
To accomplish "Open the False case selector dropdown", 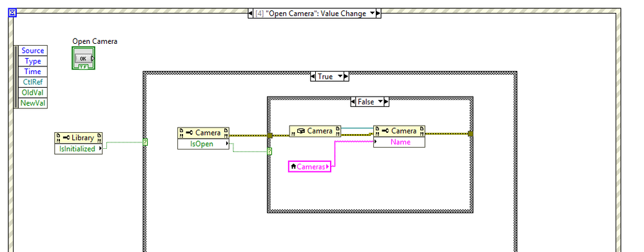I will click(380, 102).
